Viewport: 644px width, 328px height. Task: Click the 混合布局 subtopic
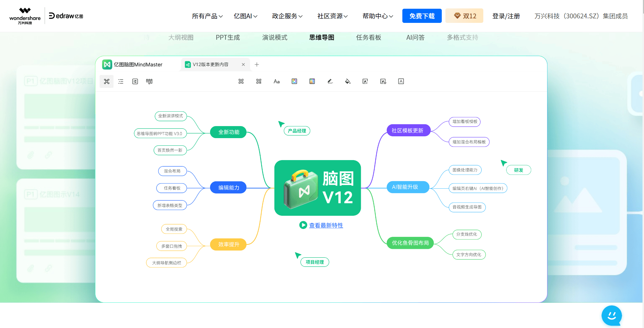click(x=172, y=171)
